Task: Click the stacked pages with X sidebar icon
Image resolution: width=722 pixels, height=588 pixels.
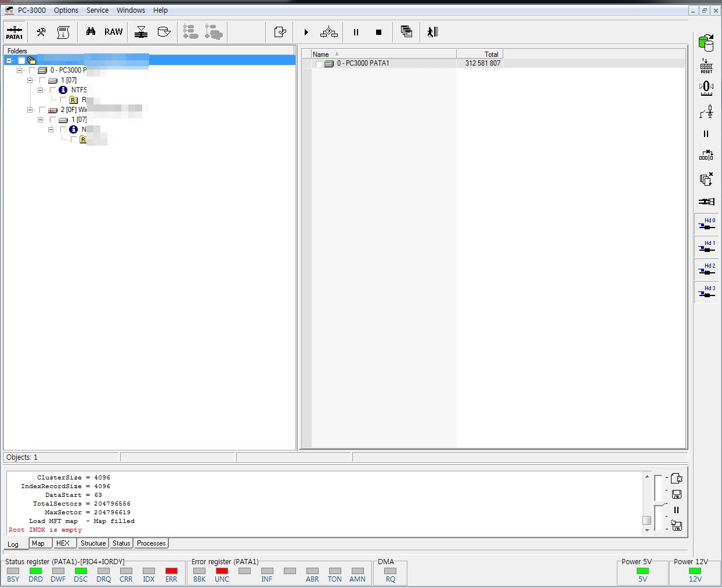Action: (706, 179)
